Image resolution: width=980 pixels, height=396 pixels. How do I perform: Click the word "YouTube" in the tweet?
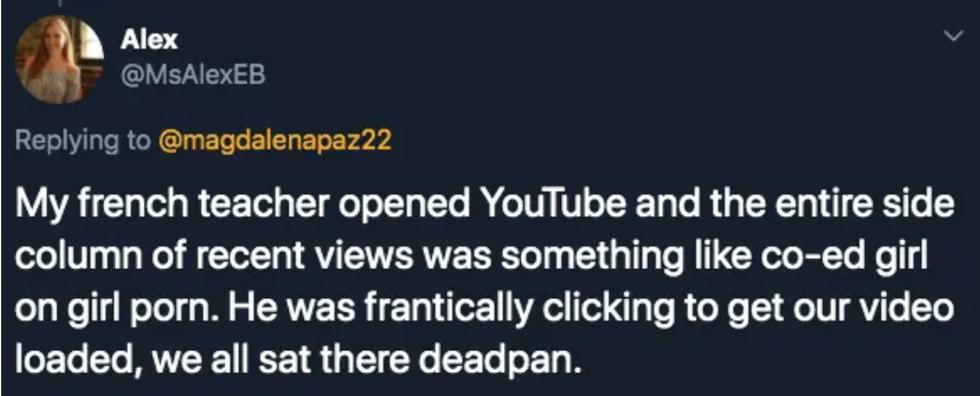[554, 204]
